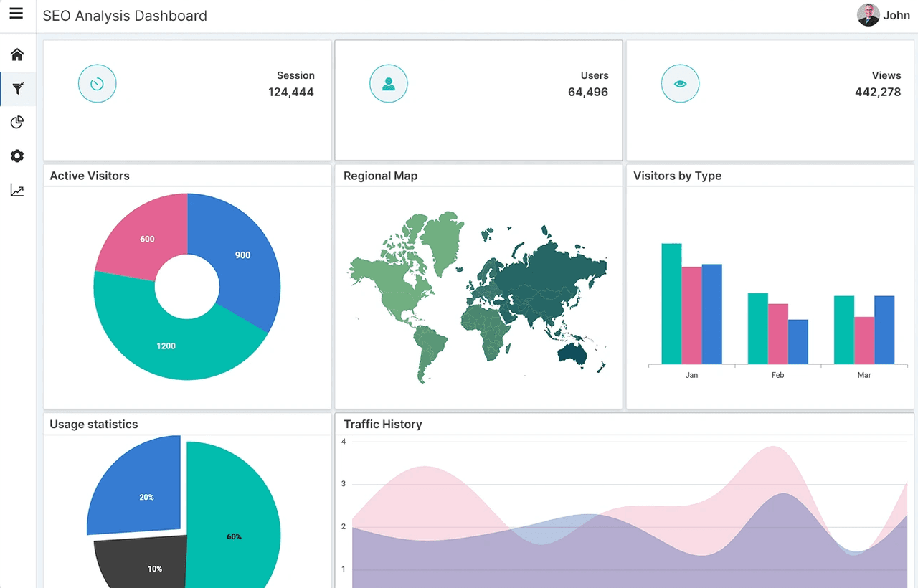Open John's profile avatar
Image resolution: width=918 pixels, height=588 pixels.
click(869, 15)
